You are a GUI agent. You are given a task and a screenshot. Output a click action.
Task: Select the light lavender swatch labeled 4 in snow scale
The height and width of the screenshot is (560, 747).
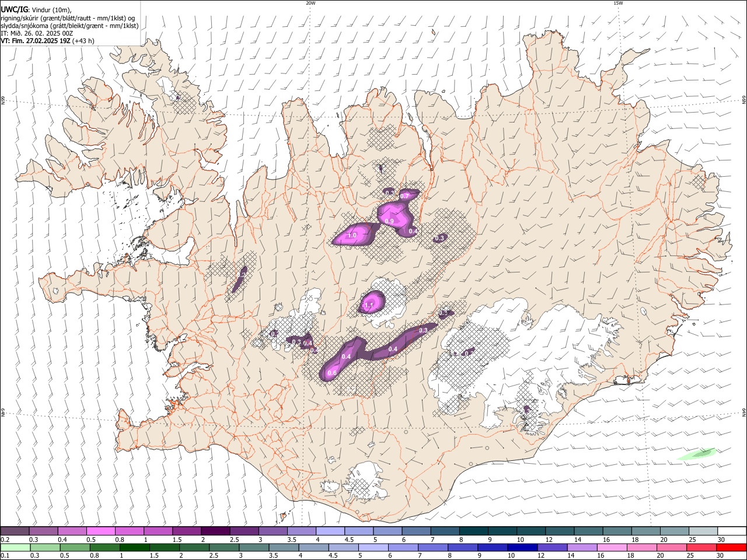point(330,531)
